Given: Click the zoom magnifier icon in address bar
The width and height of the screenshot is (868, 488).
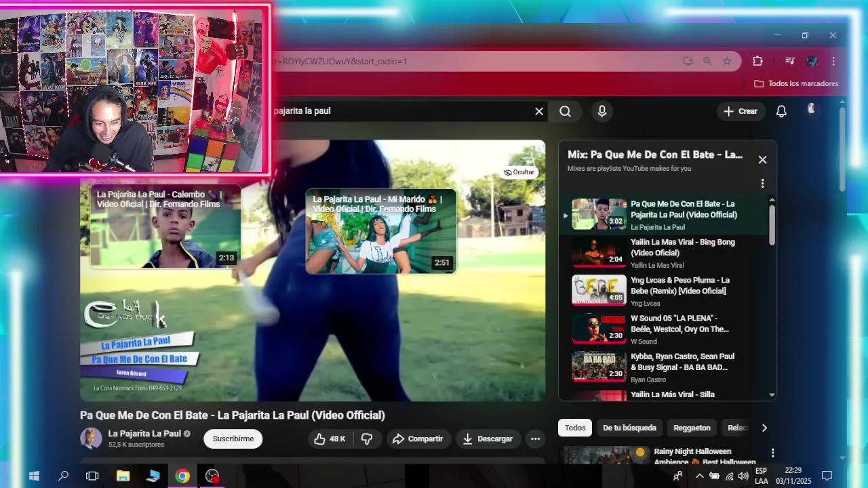Looking at the screenshot, I should pos(707,61).
